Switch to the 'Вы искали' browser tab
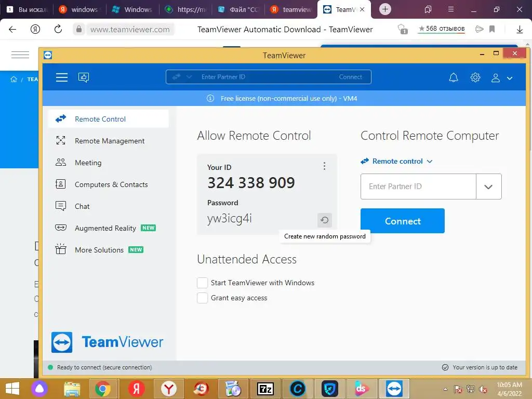 coord(26,9)
